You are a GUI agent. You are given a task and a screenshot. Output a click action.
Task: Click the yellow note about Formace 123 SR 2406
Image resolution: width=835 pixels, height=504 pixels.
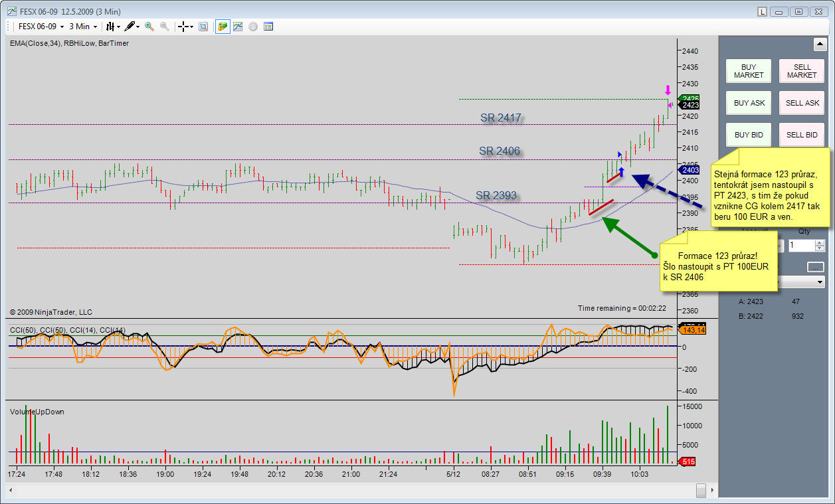(x=718, y=261)
